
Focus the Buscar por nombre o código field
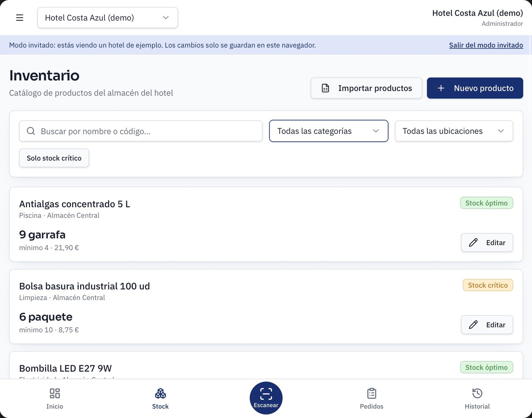[141, 131]
